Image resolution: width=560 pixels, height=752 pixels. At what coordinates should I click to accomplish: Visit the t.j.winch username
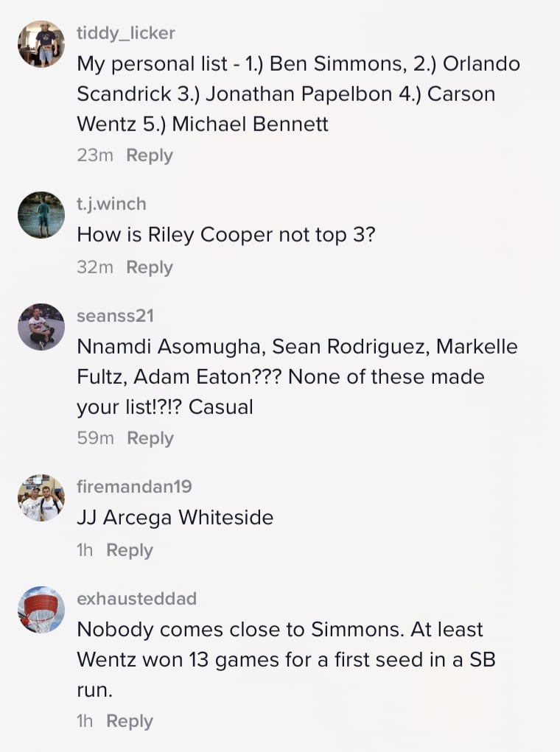(x=111, y=203)
